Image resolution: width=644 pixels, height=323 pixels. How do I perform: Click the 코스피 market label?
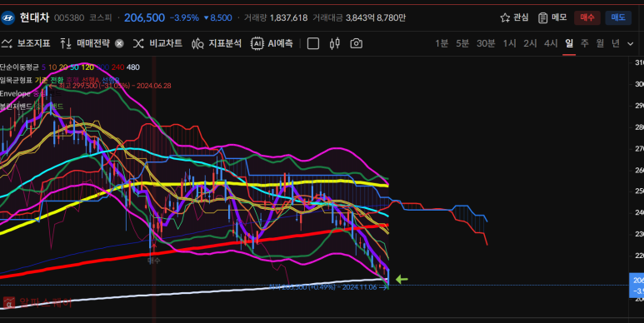coord(101,17)
